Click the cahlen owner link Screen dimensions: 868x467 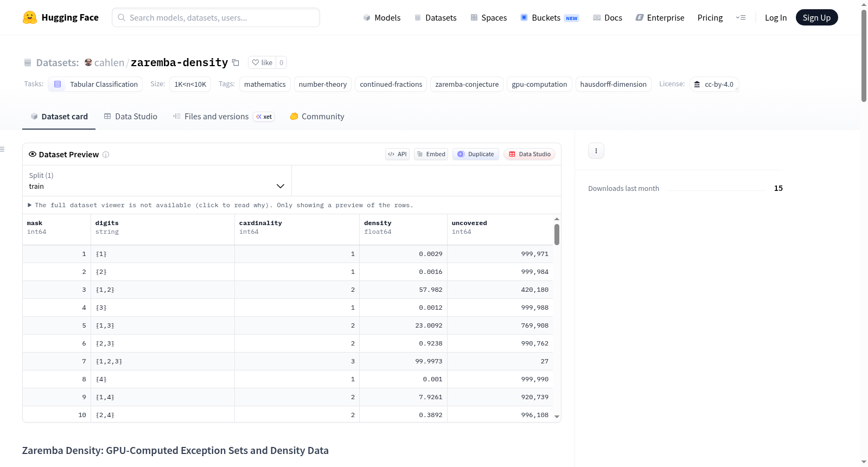109,63
